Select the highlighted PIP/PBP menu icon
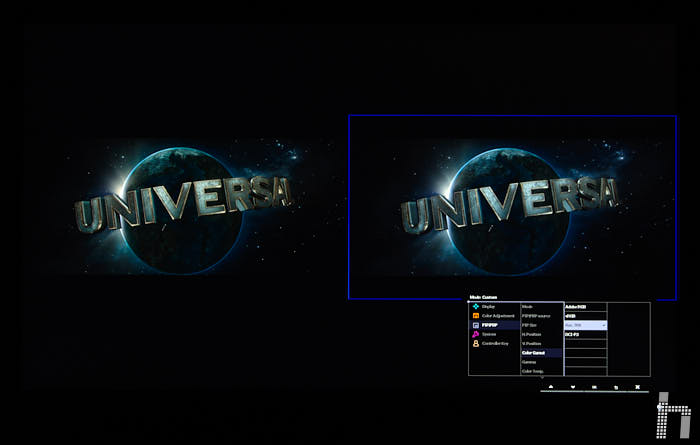Image resolution: width=700 pixels, height=445 pixels. point(476,325)
